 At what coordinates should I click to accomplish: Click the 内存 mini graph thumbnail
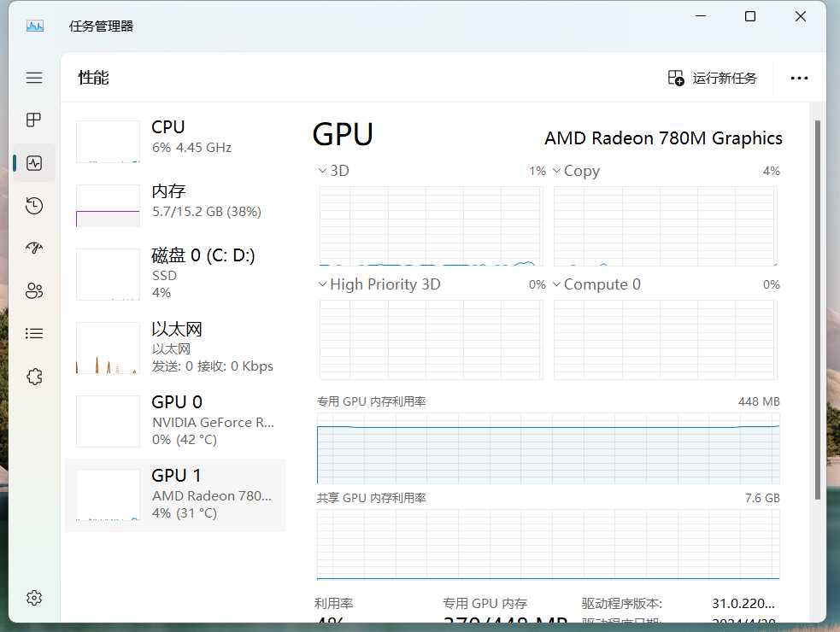[108, 206]
